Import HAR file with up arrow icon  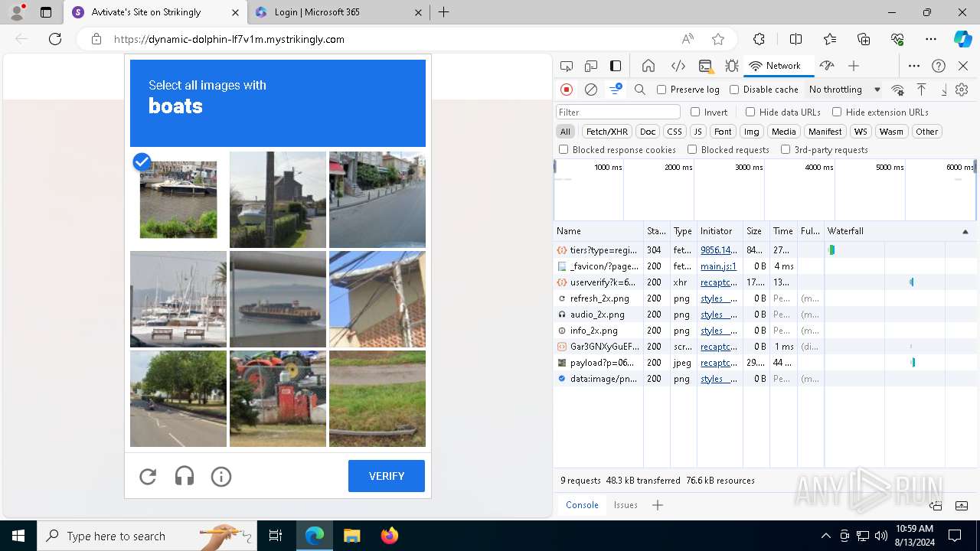pyautogui.click(x=922, y=90)
